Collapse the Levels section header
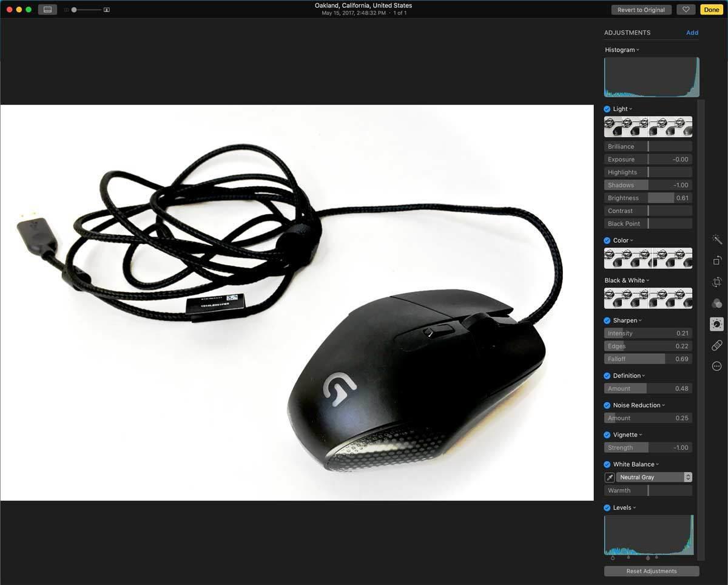This screenshot has height=585, width=728. pos(624,507)
